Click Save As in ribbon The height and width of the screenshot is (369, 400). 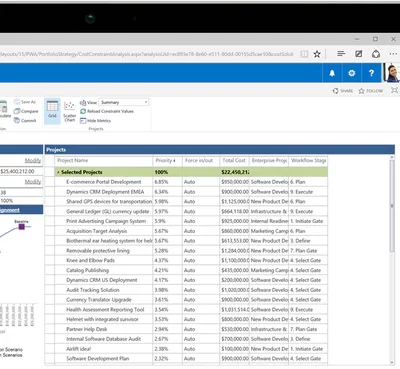25,102
